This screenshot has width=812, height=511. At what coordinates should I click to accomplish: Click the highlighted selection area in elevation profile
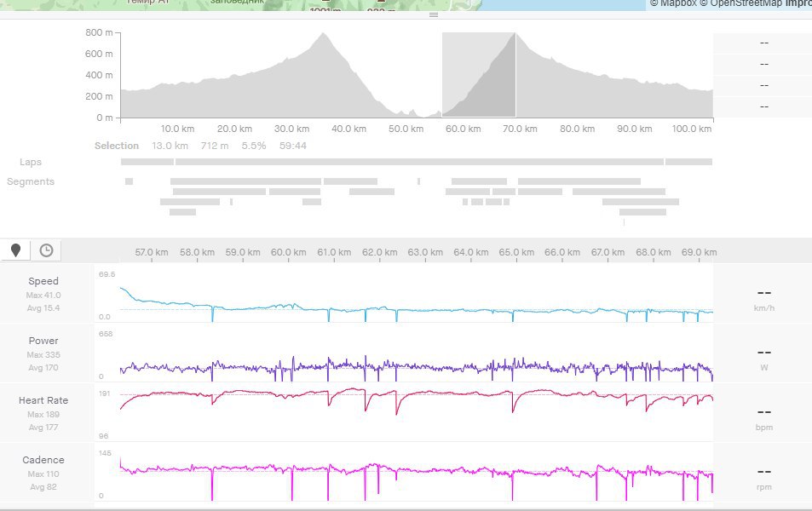click(x=479, y=75)
